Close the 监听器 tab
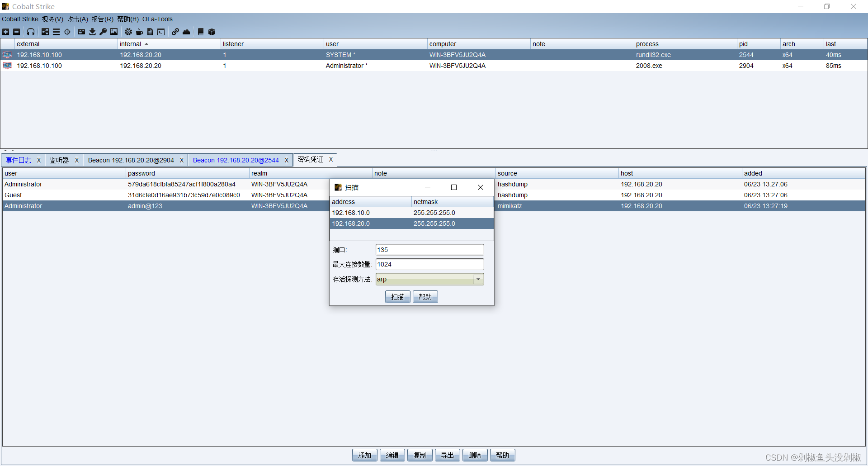 (x=77, y=160)
